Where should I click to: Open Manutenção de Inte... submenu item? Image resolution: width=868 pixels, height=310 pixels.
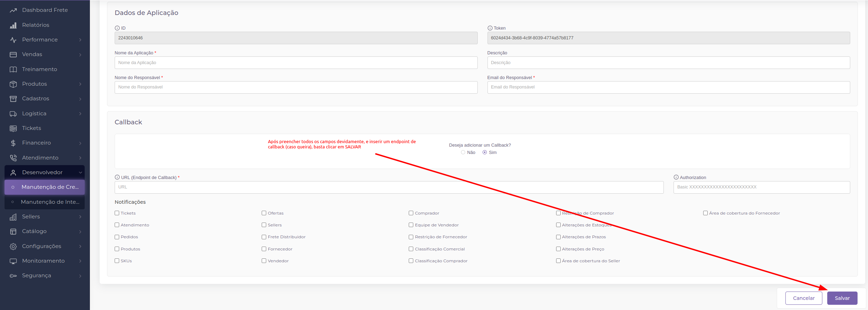50,202
